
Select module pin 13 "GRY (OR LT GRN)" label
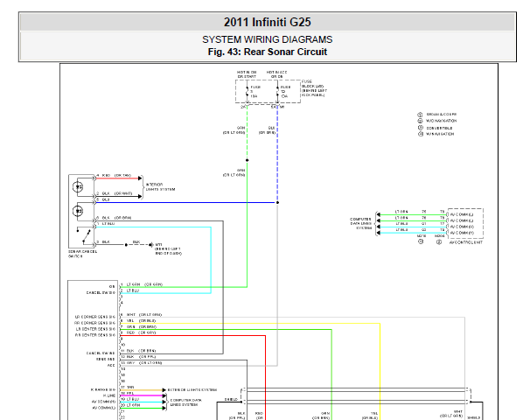(144, 363)
